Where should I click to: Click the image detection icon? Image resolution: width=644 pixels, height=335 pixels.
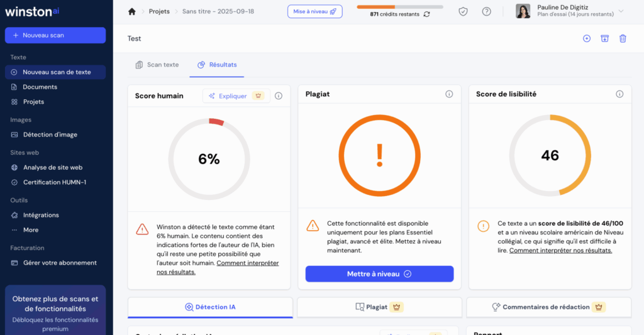tap(14, 135)
